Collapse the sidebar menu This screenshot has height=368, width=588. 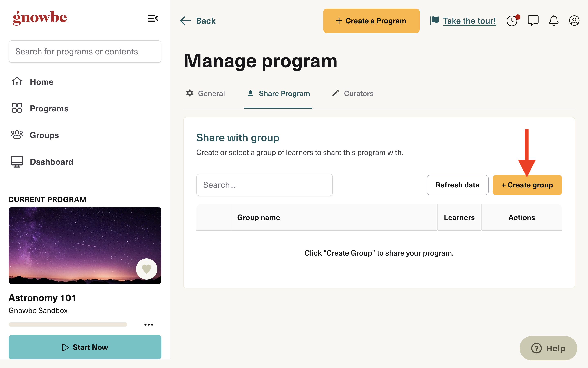[153, 18]
